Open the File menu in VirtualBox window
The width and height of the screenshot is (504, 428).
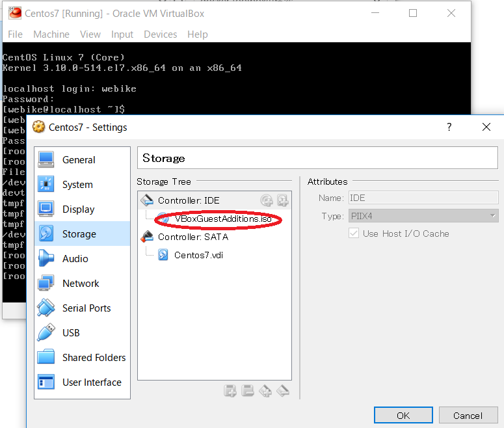(15, 34)
